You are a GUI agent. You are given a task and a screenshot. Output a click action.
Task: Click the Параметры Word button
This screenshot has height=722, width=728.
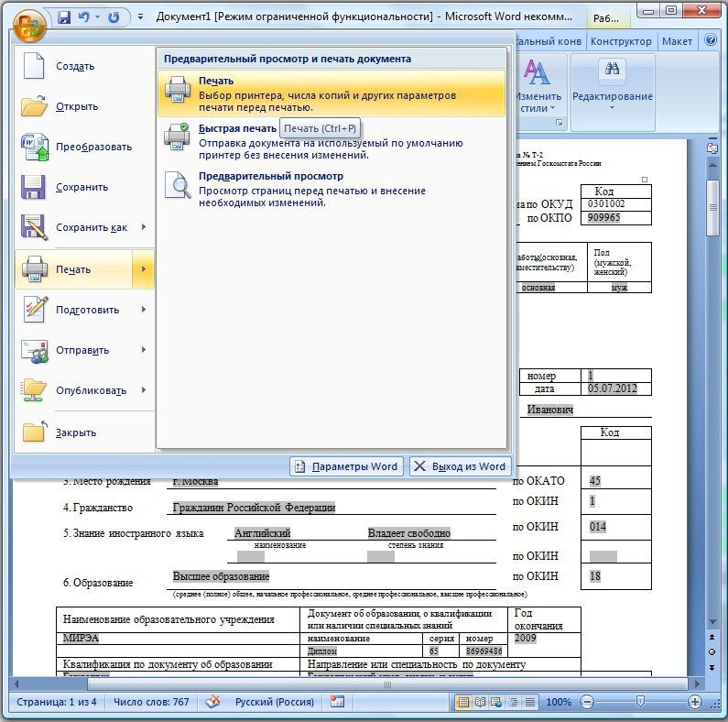pyautogui.click(x=346, y=466)
